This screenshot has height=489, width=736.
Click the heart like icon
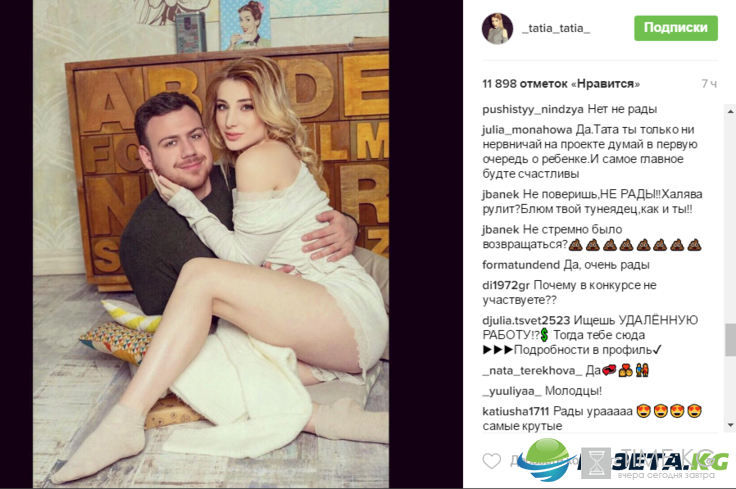click(491, 461)
